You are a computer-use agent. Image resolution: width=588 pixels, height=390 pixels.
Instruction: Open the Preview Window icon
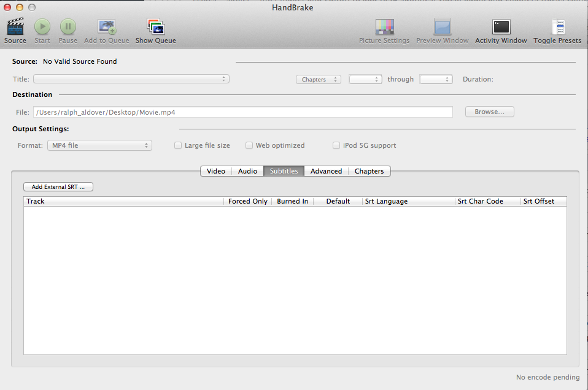tap(443, 27)
